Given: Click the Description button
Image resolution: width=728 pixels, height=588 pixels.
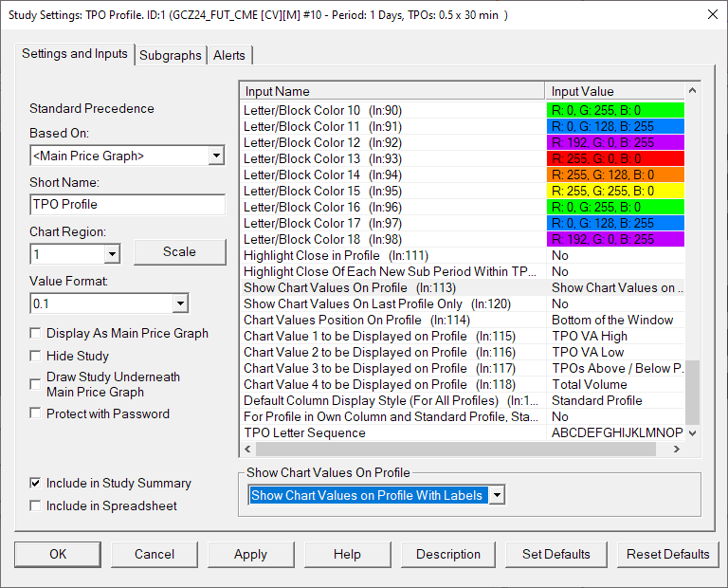Looking at the screenshot, I should (448, 554).
